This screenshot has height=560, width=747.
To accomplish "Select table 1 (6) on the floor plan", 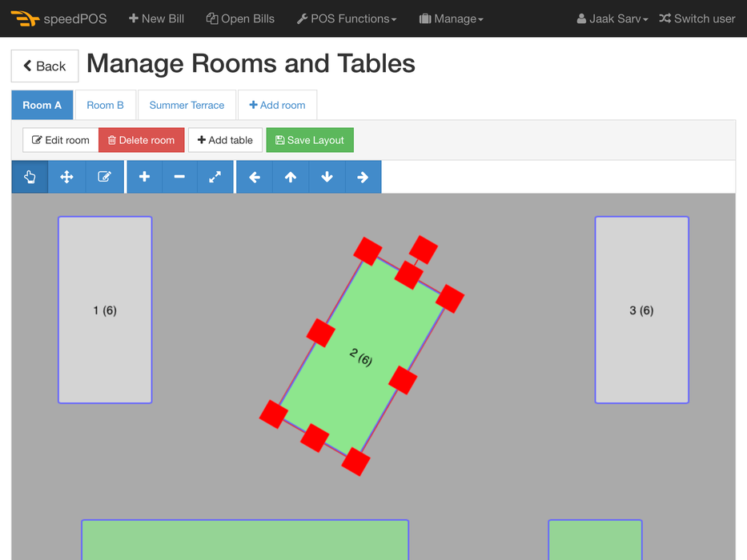I will (105, 310).
